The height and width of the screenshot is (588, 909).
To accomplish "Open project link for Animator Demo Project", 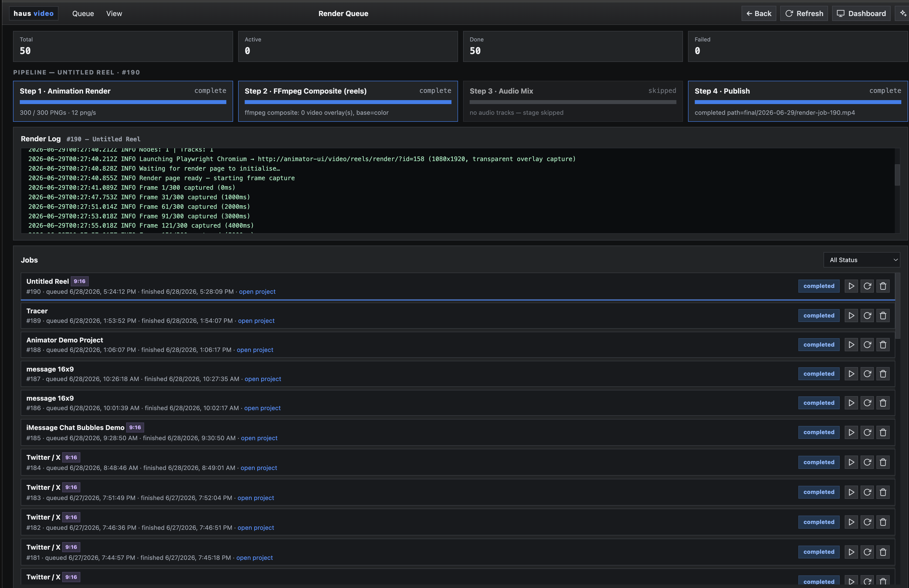I will (255, 350).
